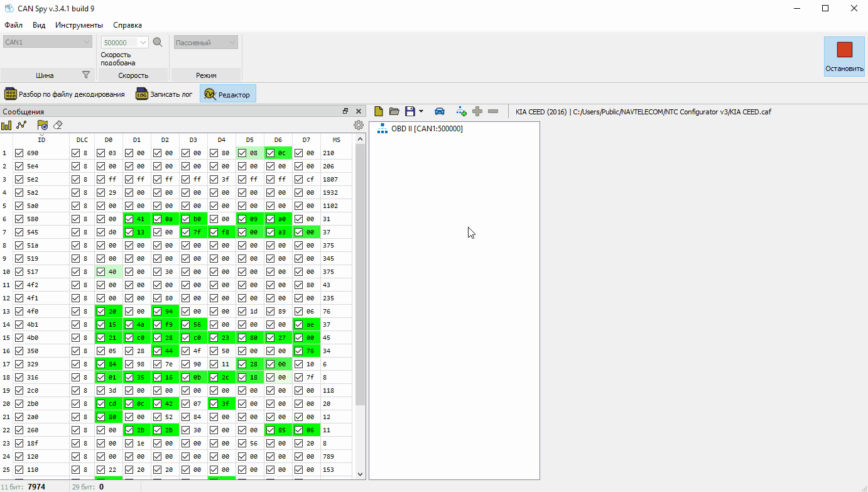Click MS value 1102 in row 5a0
This screenshot has height=492, width=868.
pos(330,205)
